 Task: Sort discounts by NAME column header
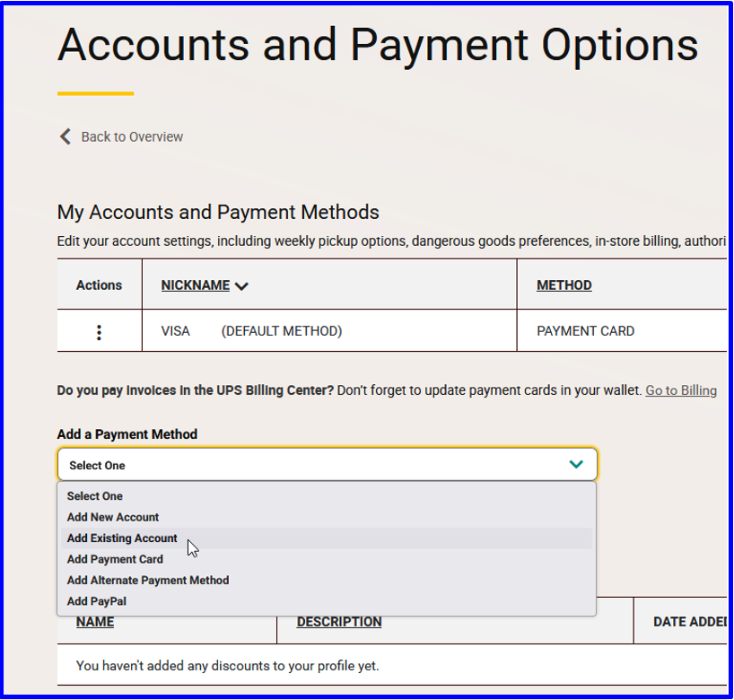pyautogui.click(x=95, y=622)
